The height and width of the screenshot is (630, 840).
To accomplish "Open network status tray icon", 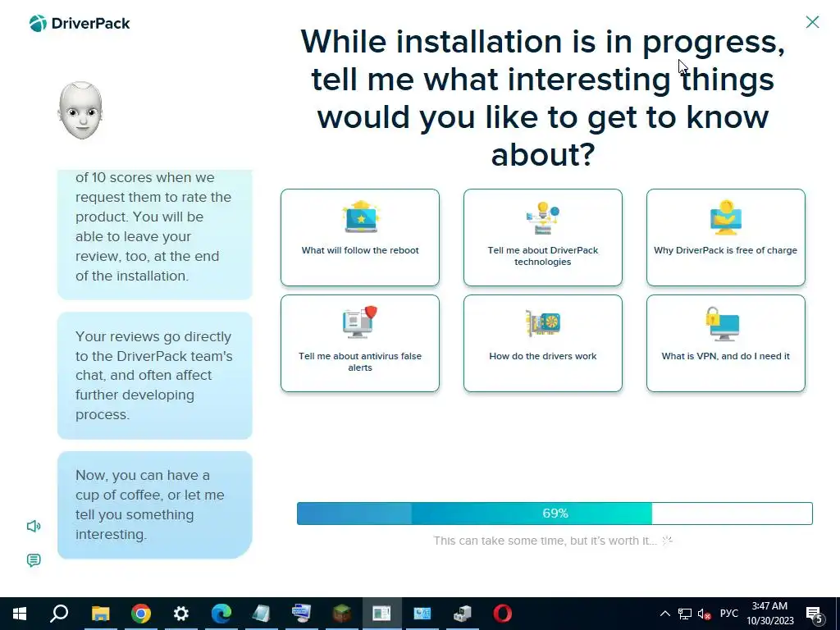I will [x=685, y=614].
